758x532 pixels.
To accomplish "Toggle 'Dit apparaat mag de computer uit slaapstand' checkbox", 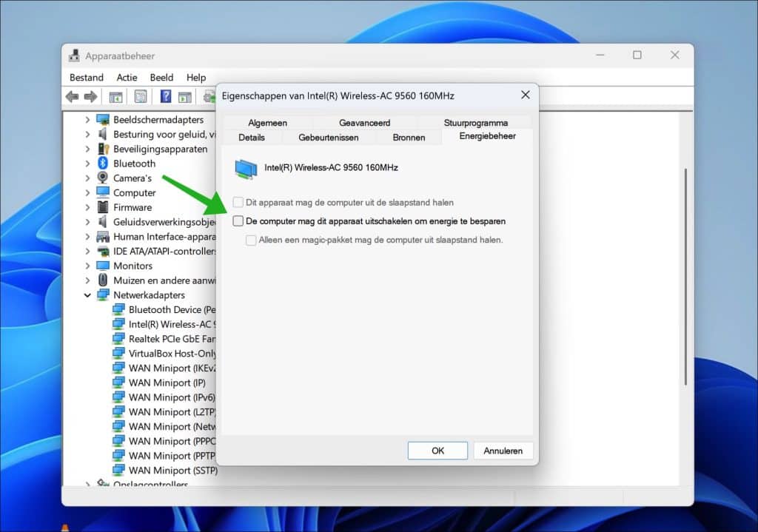I will click(238, 203).
